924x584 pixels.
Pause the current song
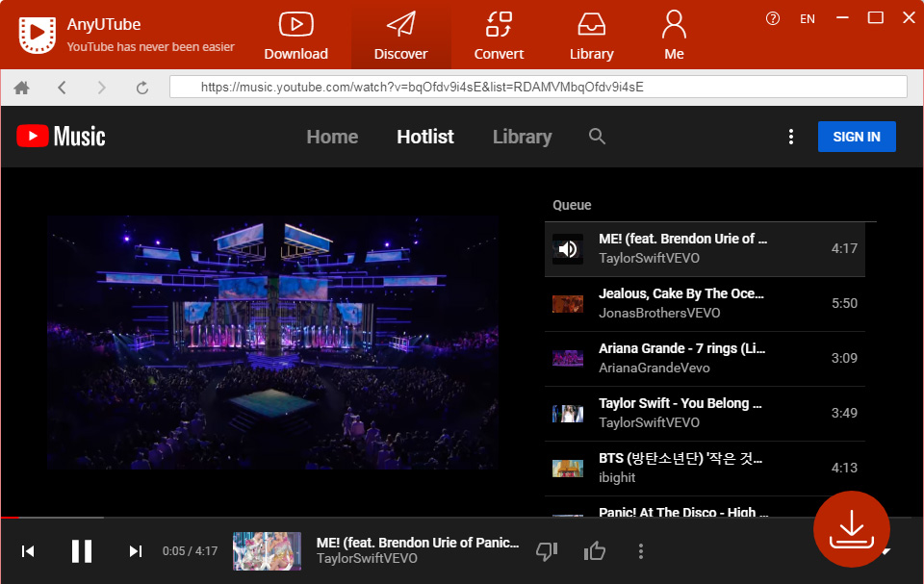click(81, 551)
